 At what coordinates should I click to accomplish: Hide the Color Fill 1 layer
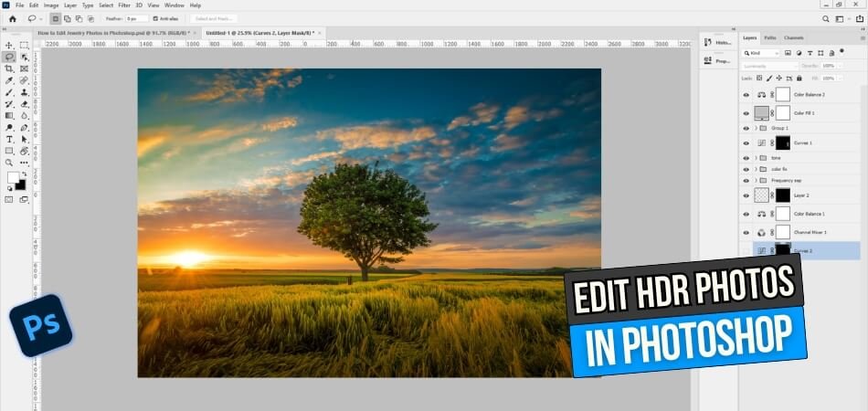click(746, 113)
